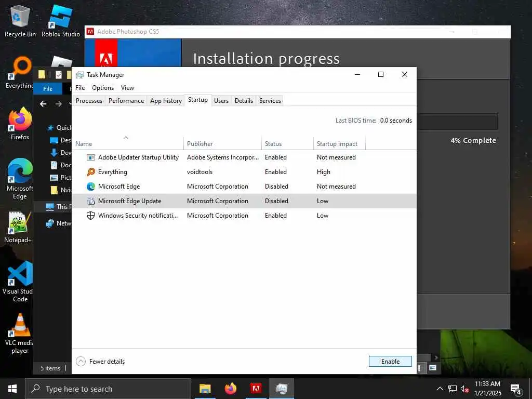Click the Last BIOS time value
This screenshot has width=532, height=399.
pos(396,121)
